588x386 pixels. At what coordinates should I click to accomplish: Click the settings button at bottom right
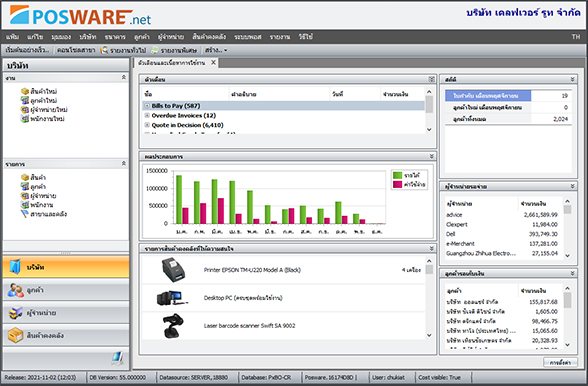560,362
